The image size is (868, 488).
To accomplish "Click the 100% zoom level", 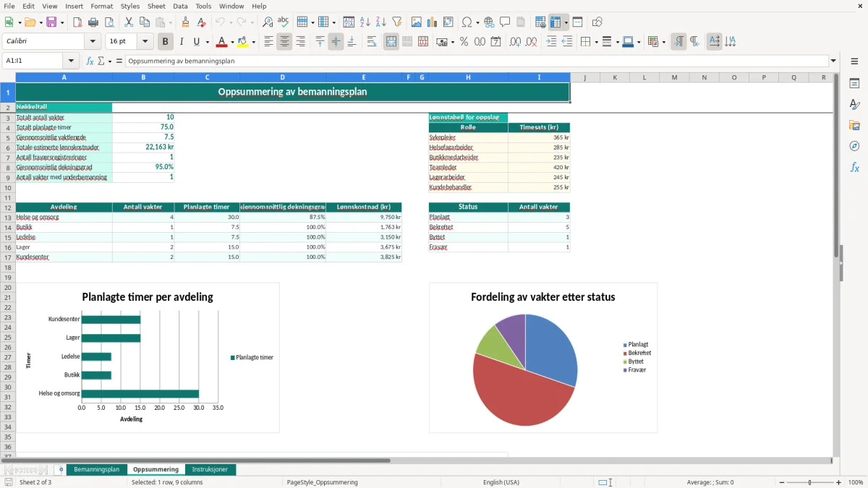I will coord(856,482).
